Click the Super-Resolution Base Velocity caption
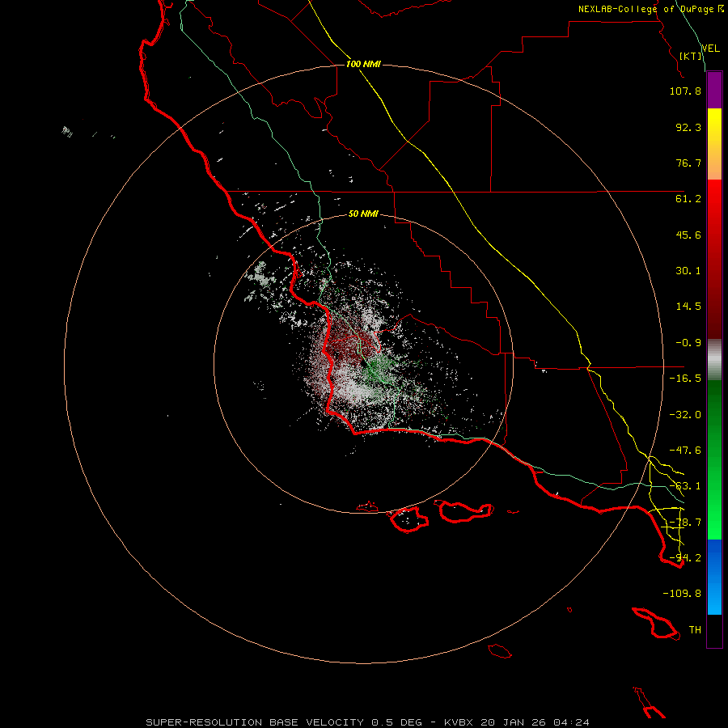This screenshot has width=728, height=728. (368, 722)
